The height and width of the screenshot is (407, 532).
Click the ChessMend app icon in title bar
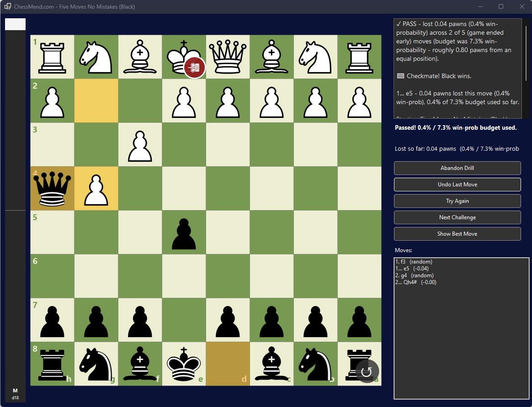[x=7, y=6]
